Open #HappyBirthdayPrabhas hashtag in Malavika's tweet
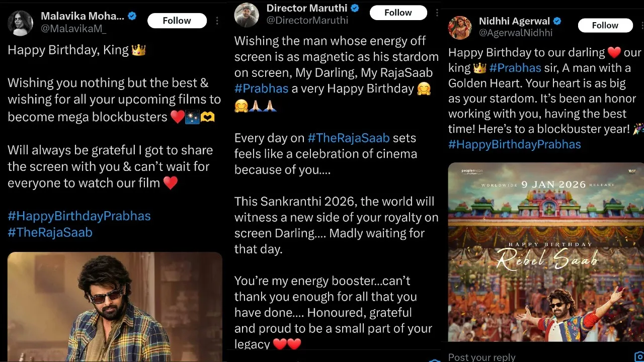Viewport: 644px width, 362px height. pos(79,216)
